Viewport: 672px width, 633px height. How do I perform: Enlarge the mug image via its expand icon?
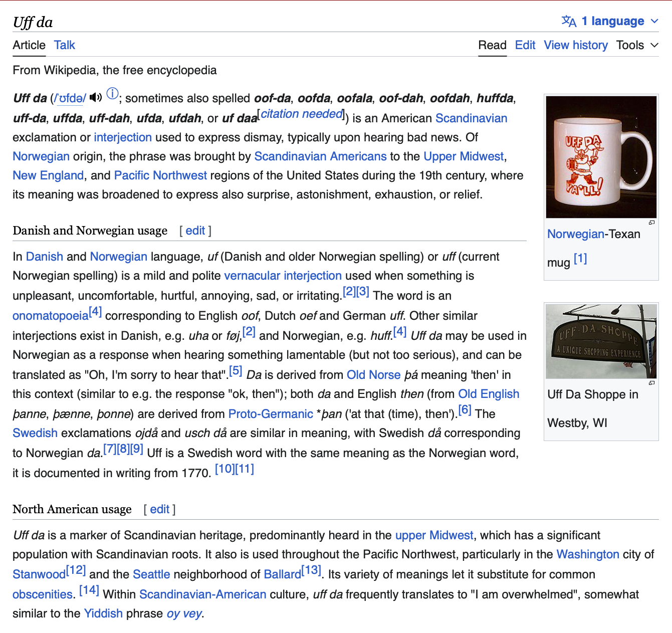(x=651, y=223)
